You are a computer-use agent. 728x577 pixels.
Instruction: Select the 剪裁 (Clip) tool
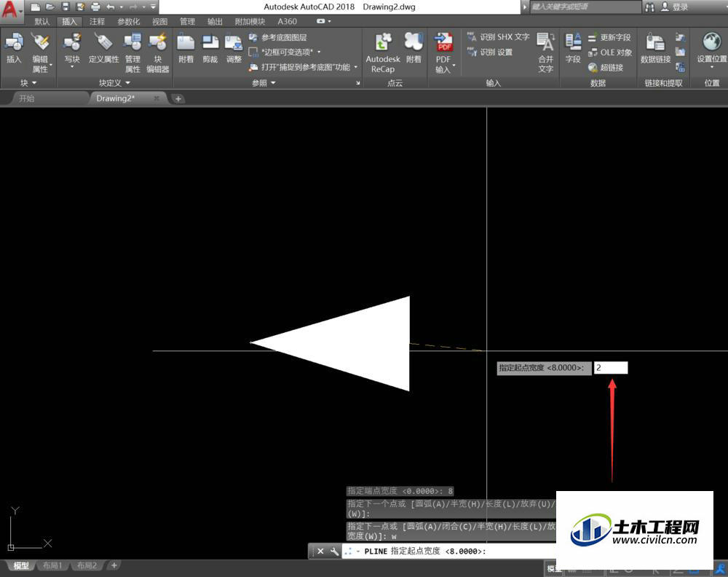click(210, 48)
